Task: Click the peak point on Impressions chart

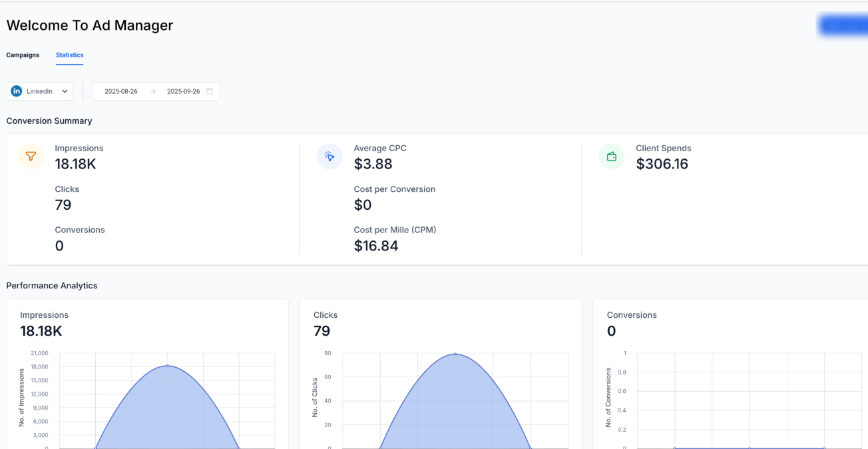Action: tap(167, 366)
